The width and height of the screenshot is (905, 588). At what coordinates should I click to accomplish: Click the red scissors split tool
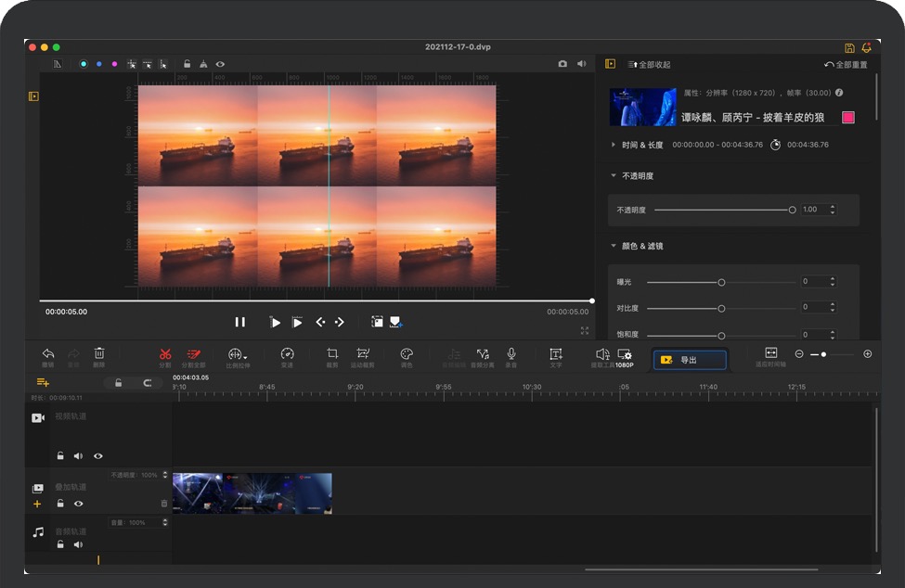coord(165,353)
